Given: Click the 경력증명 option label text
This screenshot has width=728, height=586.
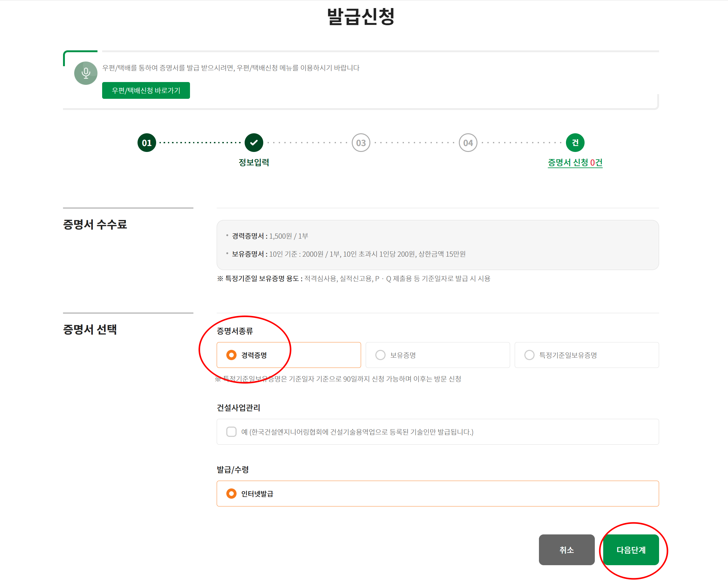Looking at the screenshot, I should pyautogui.click(x=254, y=355).
